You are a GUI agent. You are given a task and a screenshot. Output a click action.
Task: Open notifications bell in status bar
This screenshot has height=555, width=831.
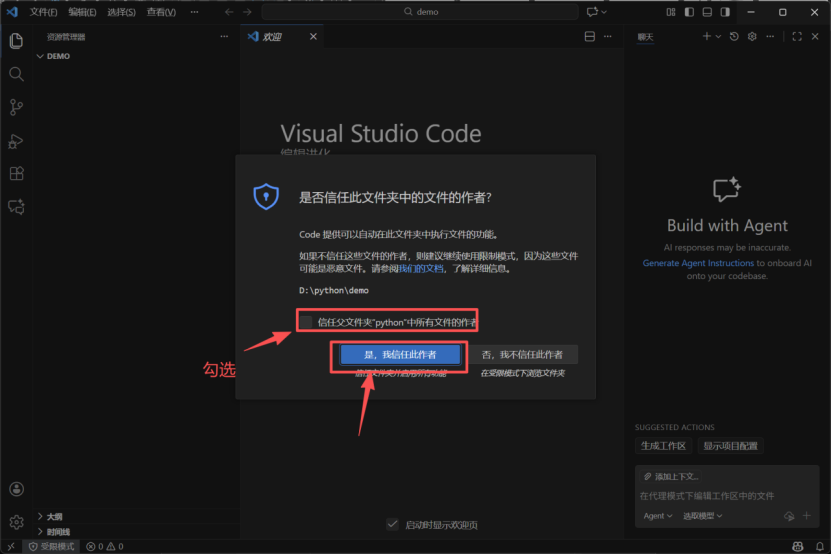coord(820,547)
